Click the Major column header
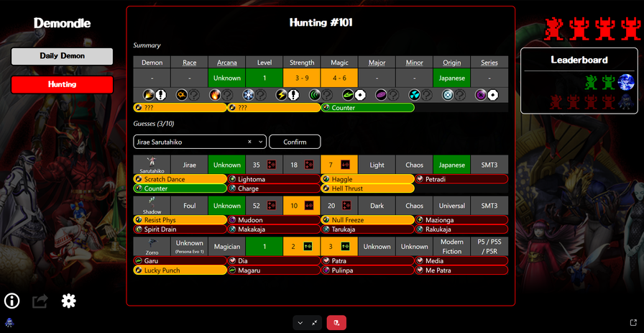644x333 pixels. tap(377, 63)
